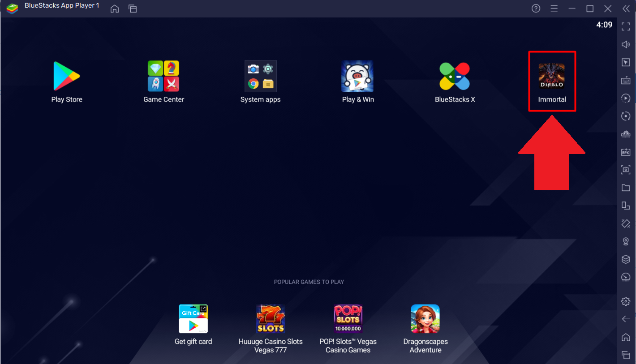Click the multi-window resize icon in the sidebar

[626, 206]
